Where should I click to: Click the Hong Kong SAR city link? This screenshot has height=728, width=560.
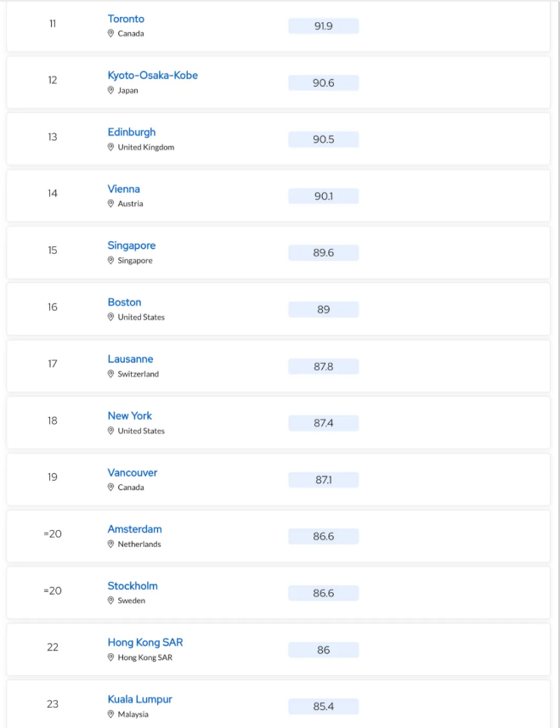145,642
